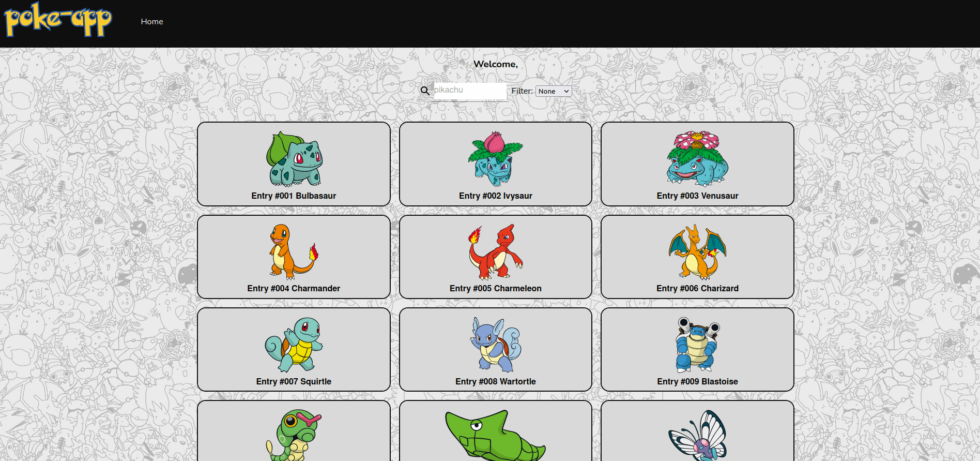The height and width of the screenshot is (461, 980).
Task: Select the 'Entry #008 Wartortle' label
Action: 496,381
